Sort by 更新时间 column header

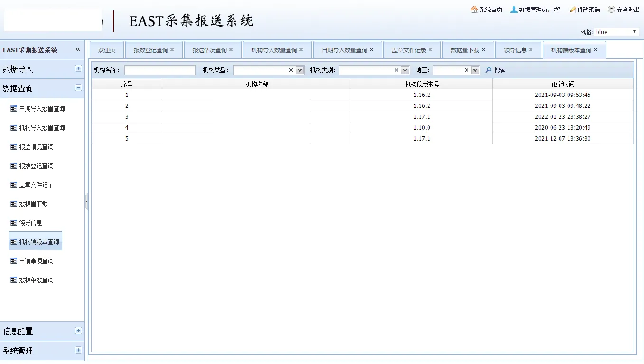(562, 84)
